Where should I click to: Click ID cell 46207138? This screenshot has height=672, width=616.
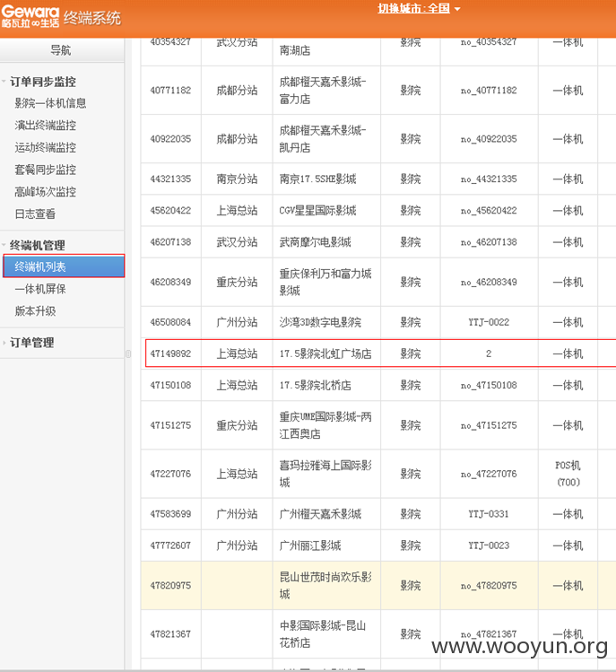tap(170, 242)
